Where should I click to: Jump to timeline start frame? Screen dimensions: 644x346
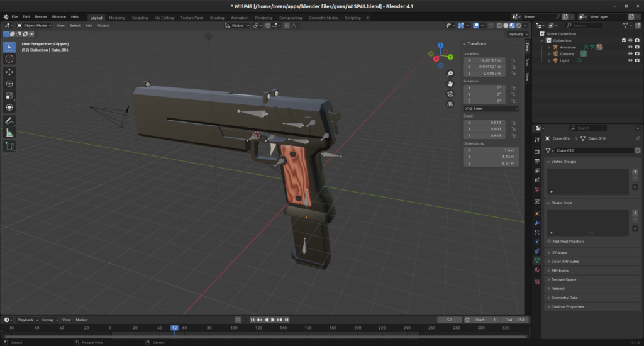pyautogui.click(x=252, y=320)
